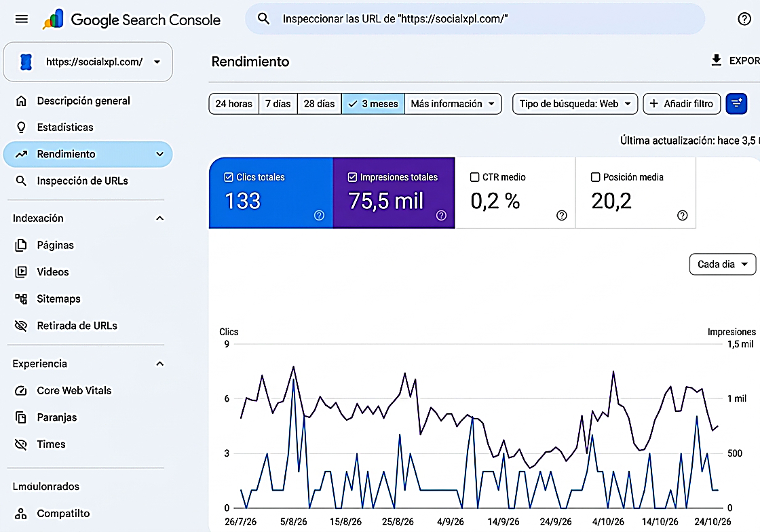Click the socialxpl.com property favicon
Viewport: 760px width, 532px height.
26,62
